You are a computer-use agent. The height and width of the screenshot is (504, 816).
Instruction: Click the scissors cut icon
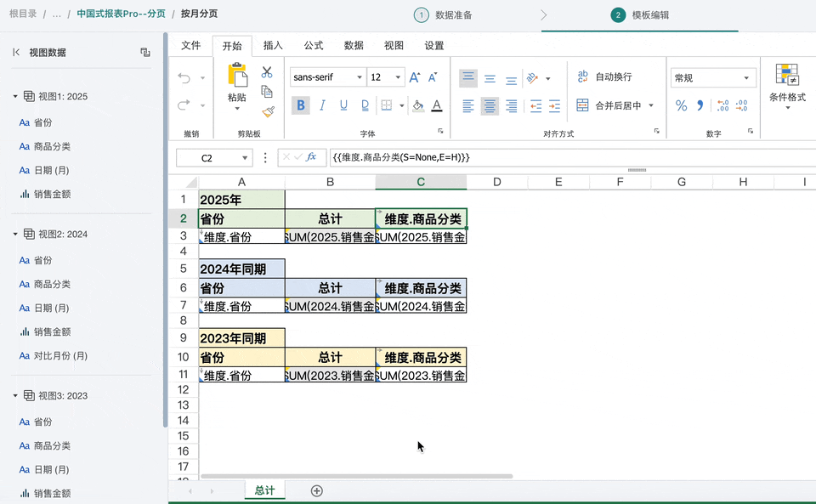coord(267,71)
